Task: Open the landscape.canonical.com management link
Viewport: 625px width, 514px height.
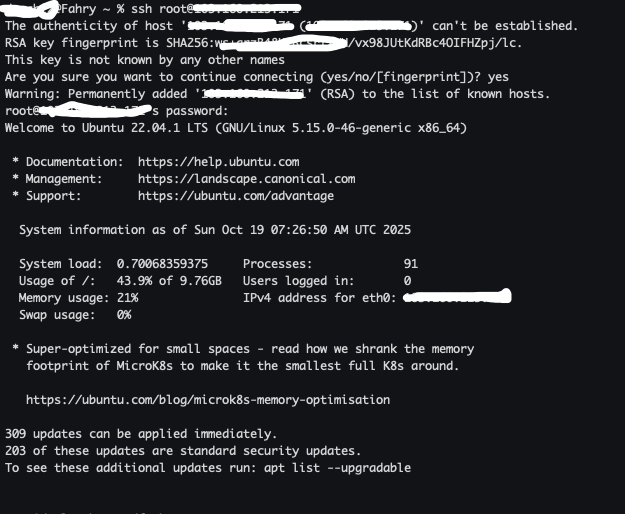Action: click(x=246, y=179)
